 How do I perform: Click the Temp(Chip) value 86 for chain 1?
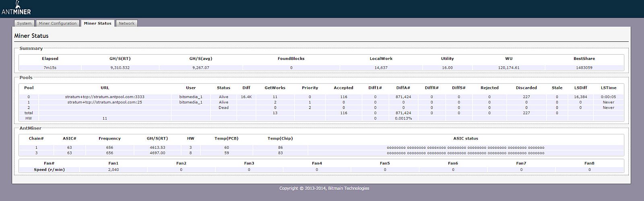point(280,148)
